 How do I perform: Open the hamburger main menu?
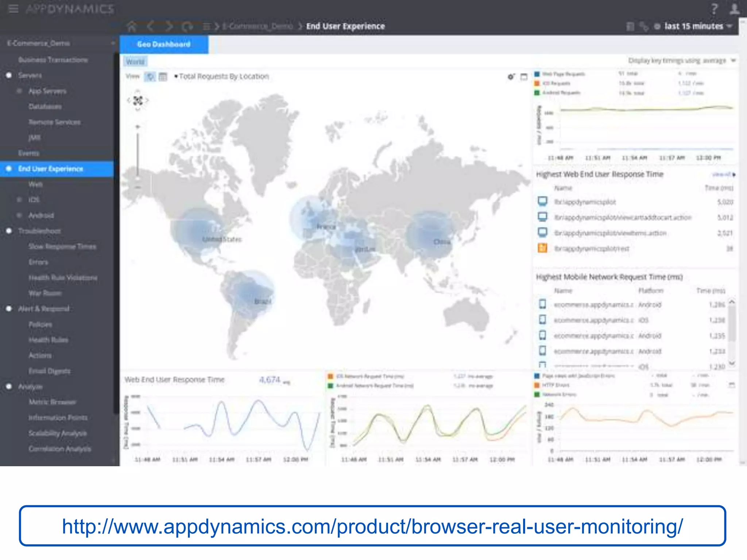(13, 8)
